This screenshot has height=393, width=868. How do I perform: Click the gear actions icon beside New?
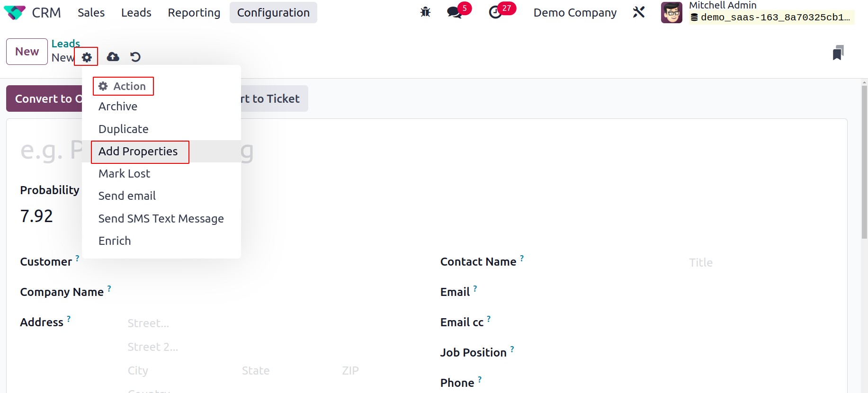[x=87, y=57]
